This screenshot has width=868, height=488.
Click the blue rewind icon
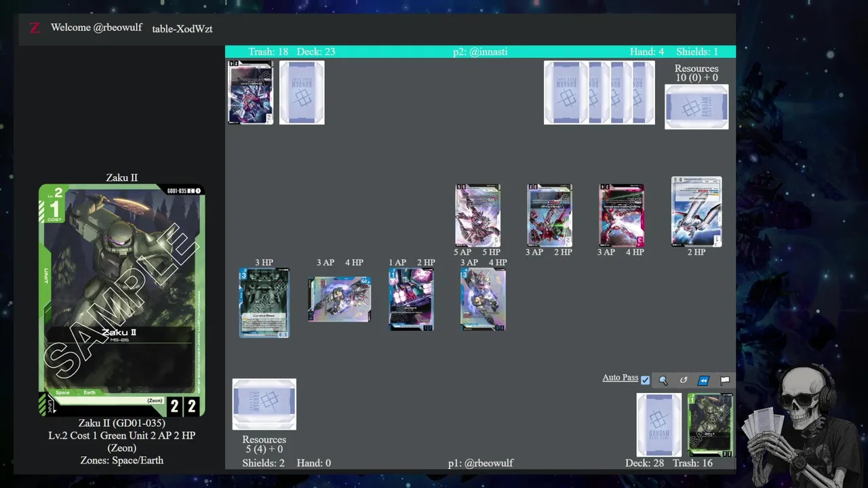(704, 380)
